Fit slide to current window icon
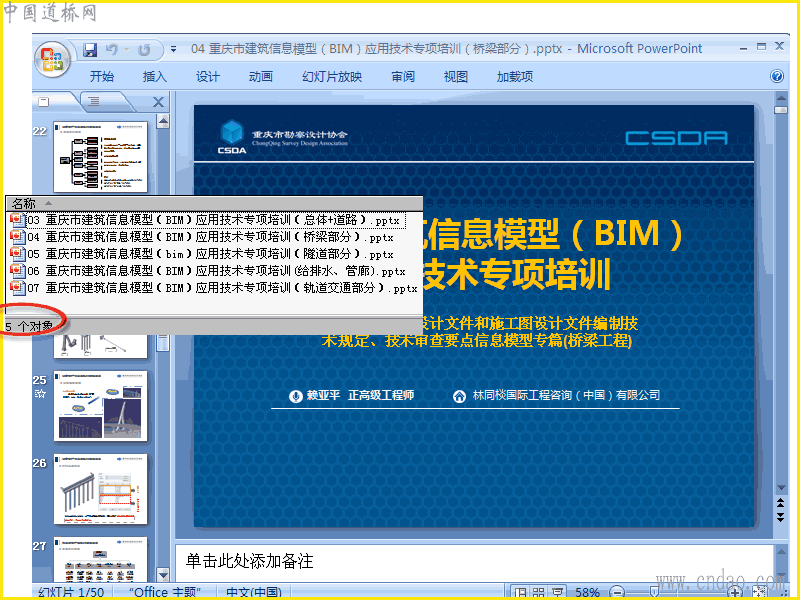800x600 pixels. pyautogui.click(x=760, y=592)
